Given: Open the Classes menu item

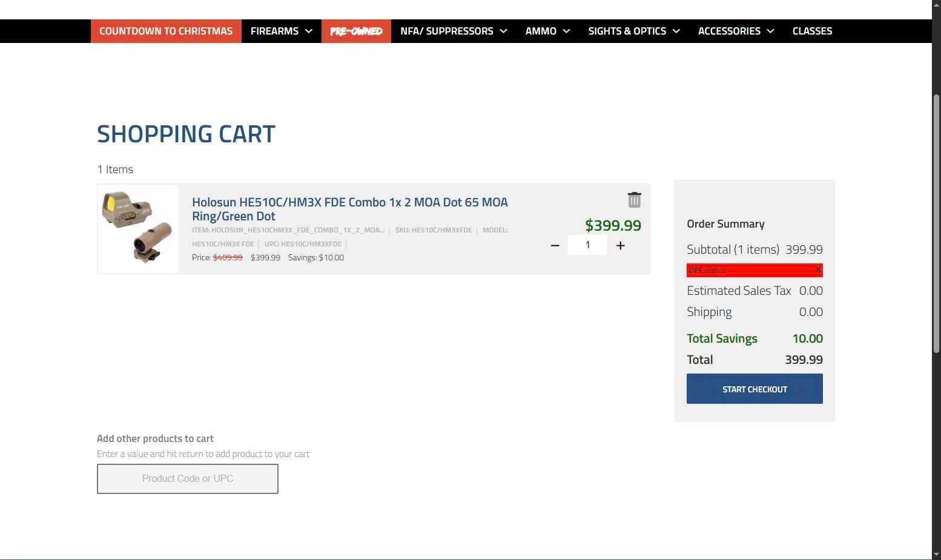Looking at the screenshot, I should tap(812, 31).
